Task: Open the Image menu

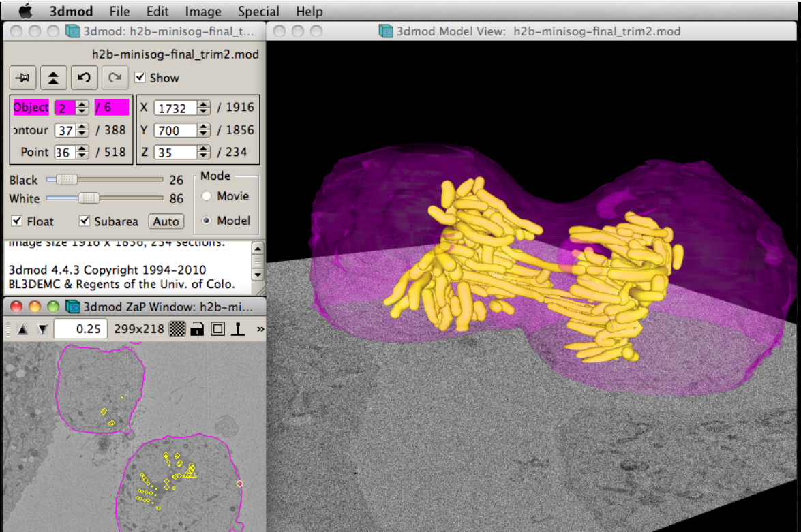Action: click(203, 12)
